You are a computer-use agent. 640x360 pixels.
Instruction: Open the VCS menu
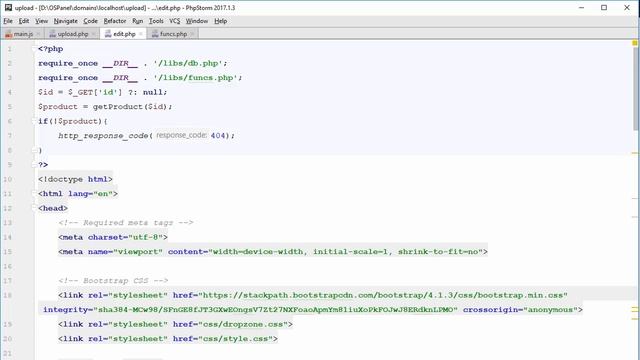(174, 21)
